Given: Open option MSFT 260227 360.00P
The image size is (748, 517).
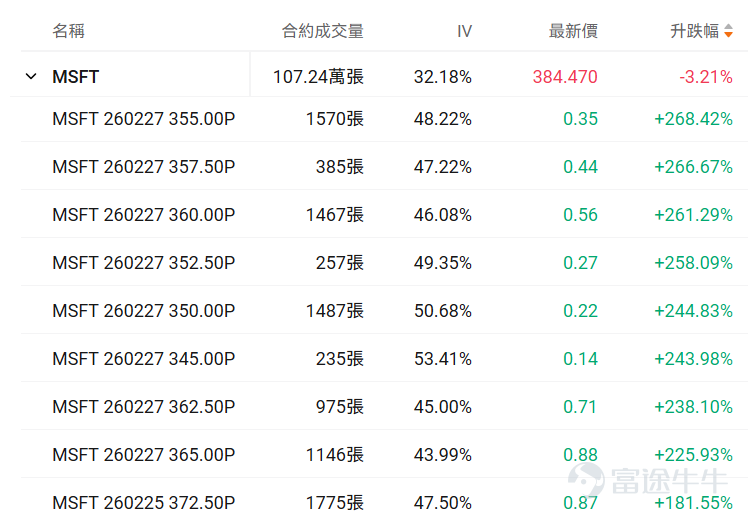Looking at the screenshot, I should coord(144,215).
